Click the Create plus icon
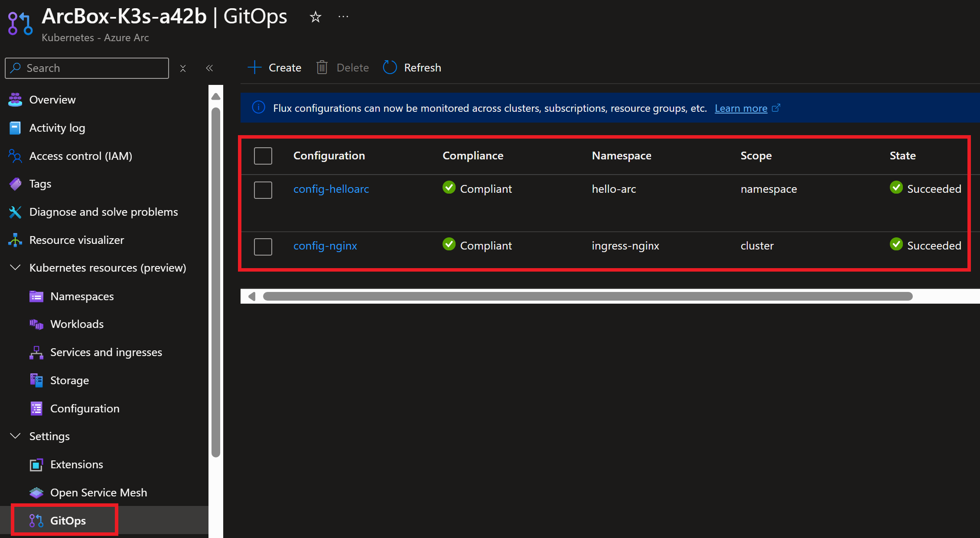980x538 pixels. 254,68
